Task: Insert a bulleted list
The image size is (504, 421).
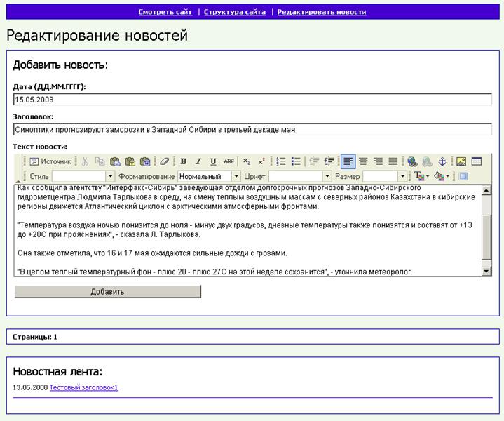Action: (x=296, y=161)
